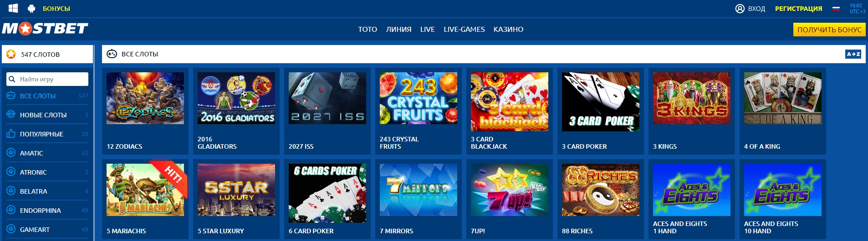
Task: Click the thumbs-up icon for ПОПУЛЯРНЫЕ
Action: point(11,134)
